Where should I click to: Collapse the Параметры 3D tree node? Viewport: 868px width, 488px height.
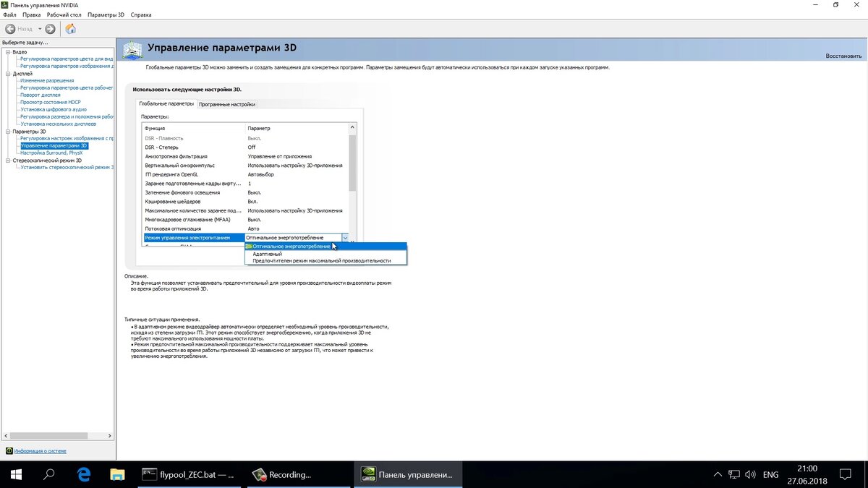click(8, 132)
